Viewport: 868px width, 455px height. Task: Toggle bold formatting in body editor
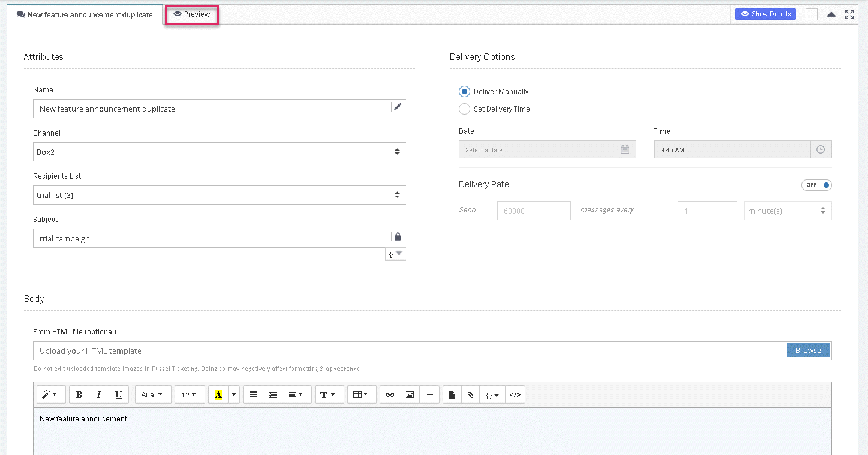point(79,395)
